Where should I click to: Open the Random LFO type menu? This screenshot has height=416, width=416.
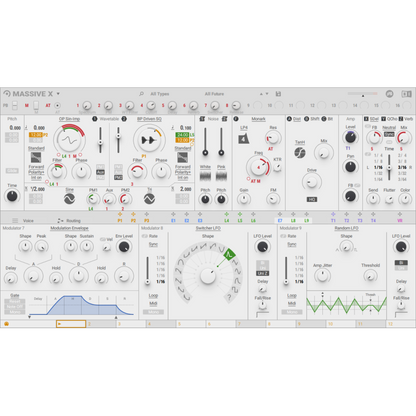347,228
